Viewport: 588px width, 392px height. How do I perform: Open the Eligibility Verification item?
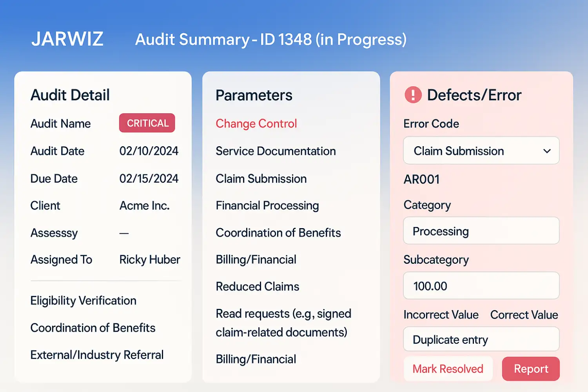point(83,301)
